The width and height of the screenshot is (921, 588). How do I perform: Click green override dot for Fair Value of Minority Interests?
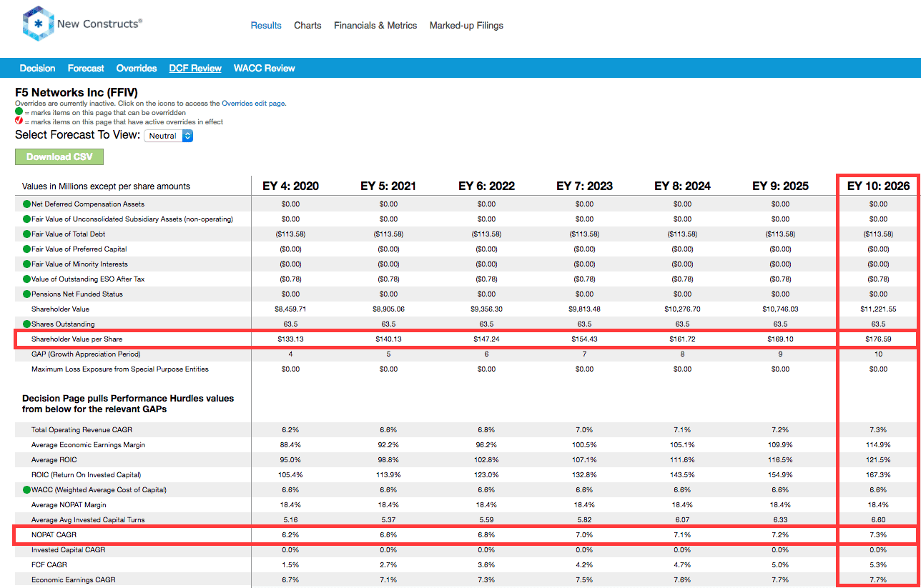click(x=26, y=264)
